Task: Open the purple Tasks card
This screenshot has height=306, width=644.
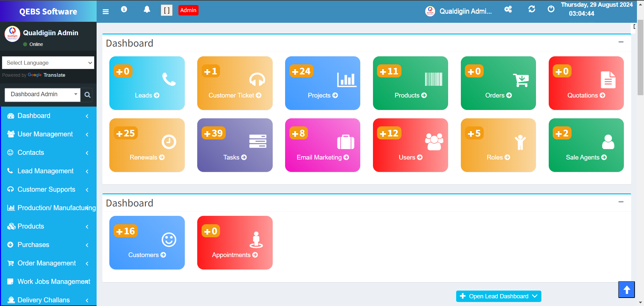Action: (235, 145)
